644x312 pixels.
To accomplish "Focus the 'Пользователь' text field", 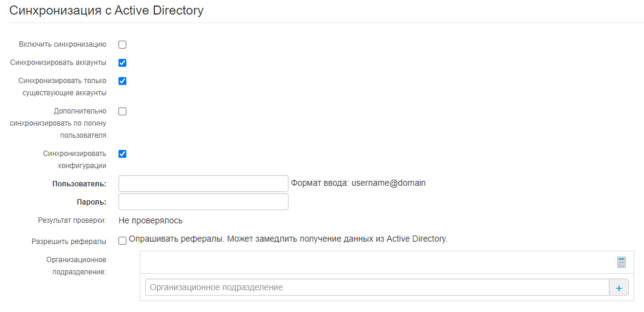I will click(203, 183).
